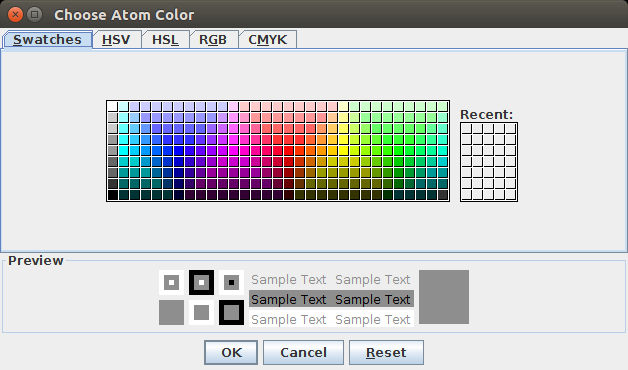Select the Swatches tab

pos(47,40)
